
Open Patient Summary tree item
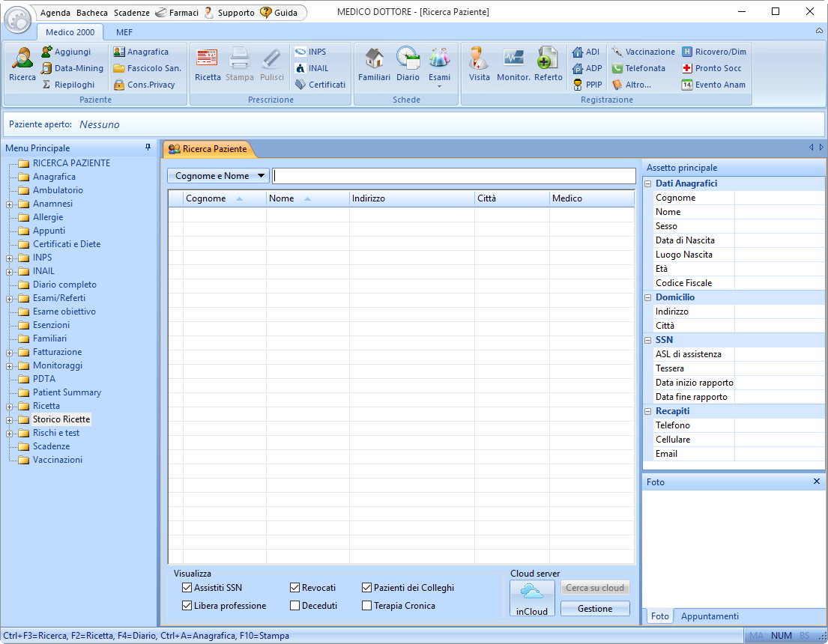pos(67,392)
